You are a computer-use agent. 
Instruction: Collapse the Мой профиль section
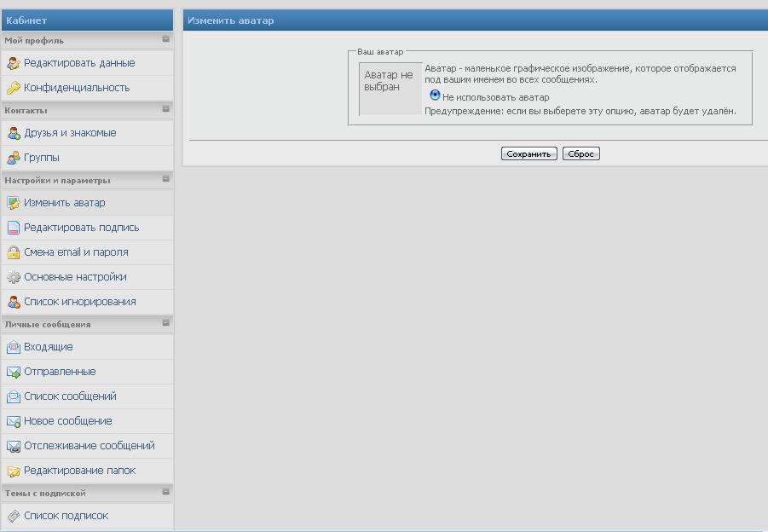tap(166, 38)
